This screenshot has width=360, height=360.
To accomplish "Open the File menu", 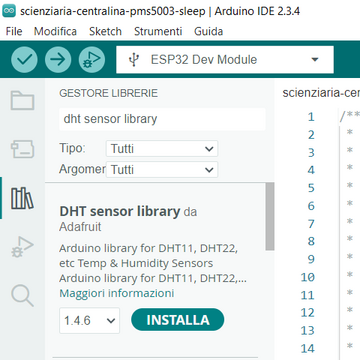I will point(14,32).
